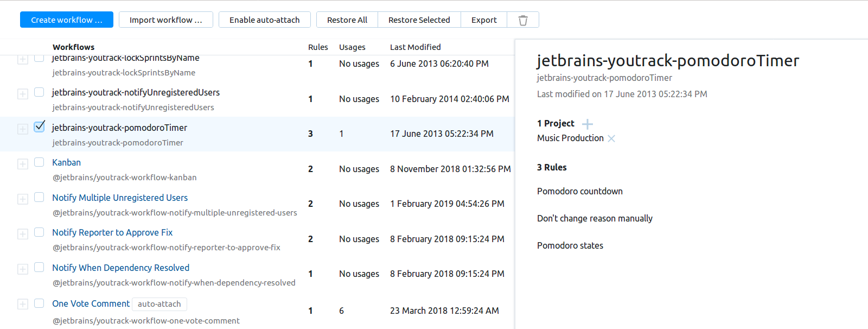
Task: Click the Rules column header
Action: pyautogui.click(x=318, y=47)
